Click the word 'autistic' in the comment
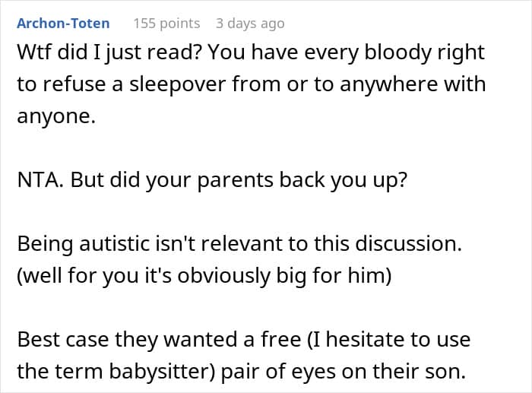Screen dimensions: 532x393 click(114, 244)
